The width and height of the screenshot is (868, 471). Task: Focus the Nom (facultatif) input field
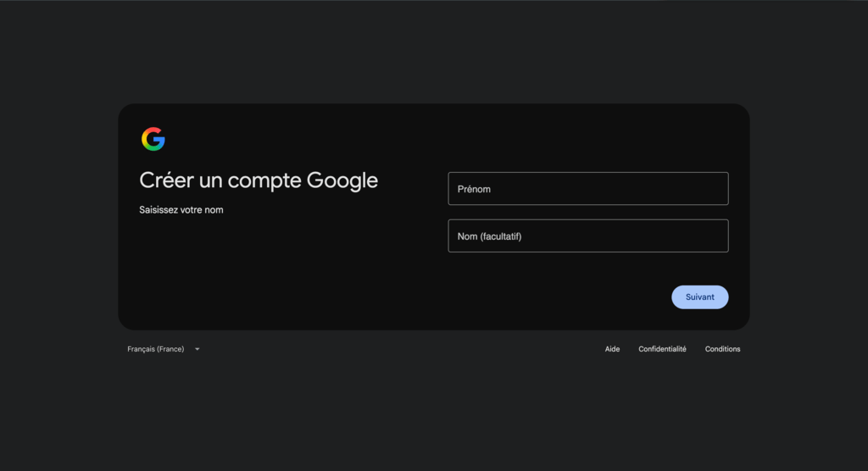pyautogui.click(x=588, y=235)
